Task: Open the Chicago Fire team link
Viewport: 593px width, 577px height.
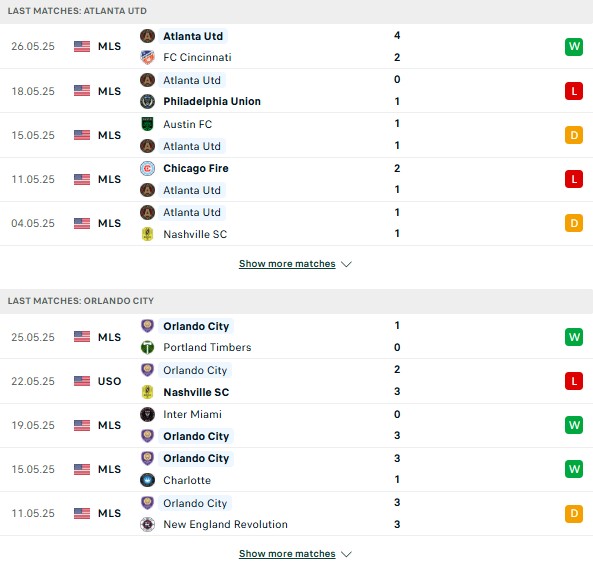Action: tap(196, 168)
